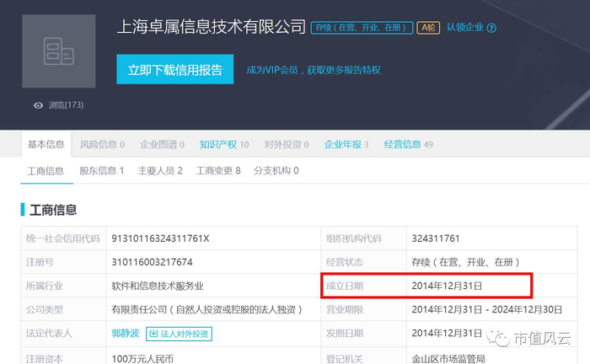This screenshot has height=364, width=590.
Task: Click registration authority 金山区市场监管局
Action: pyautogui.click(x=448, y=359)
